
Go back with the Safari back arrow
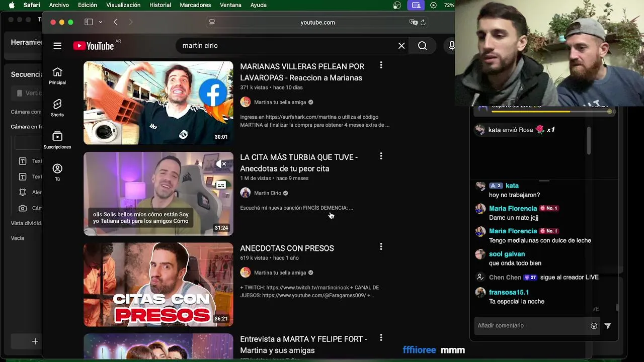[x=115, y=22]
